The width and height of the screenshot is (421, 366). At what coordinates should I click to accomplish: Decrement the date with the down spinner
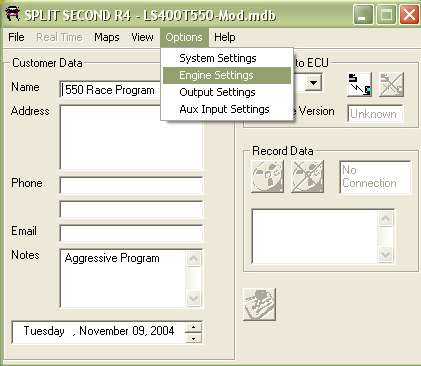point(193,338)
